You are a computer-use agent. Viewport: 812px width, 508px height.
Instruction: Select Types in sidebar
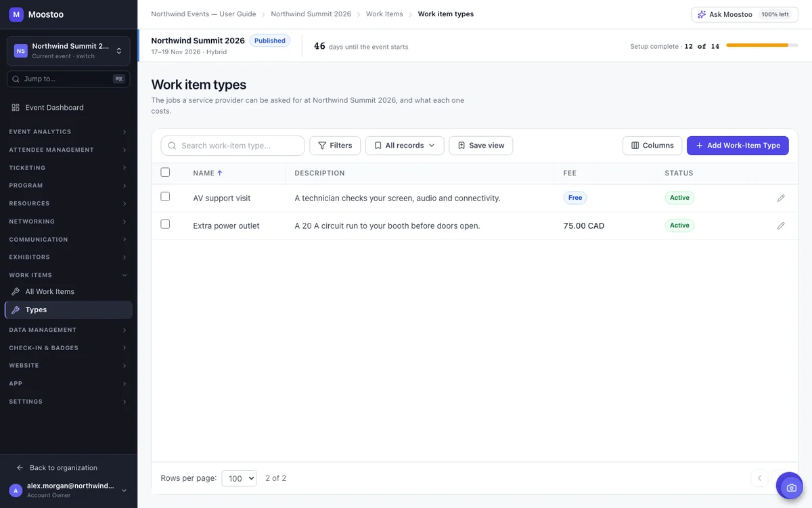68,310
